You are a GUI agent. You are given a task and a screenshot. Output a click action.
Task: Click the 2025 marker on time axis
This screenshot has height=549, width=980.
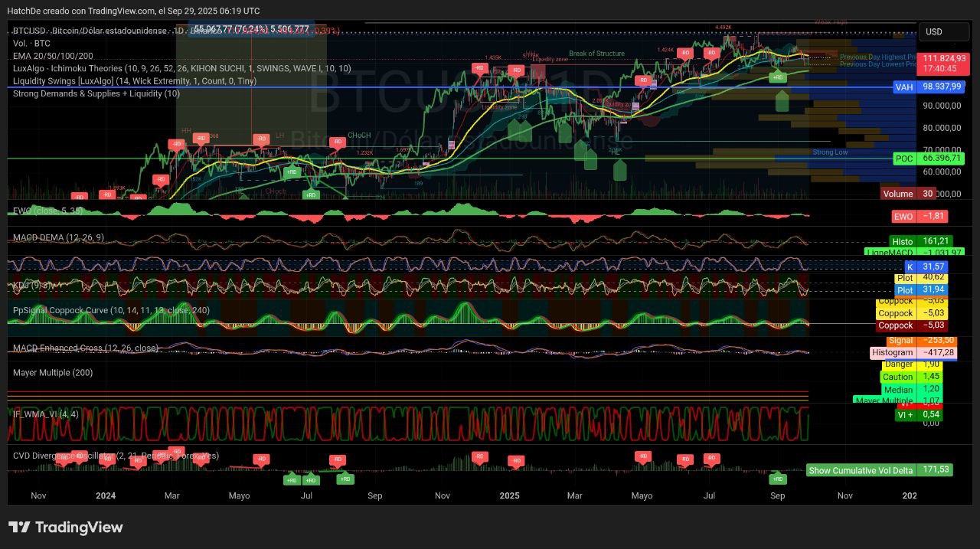pyautogui.click(x=509, y=495)
